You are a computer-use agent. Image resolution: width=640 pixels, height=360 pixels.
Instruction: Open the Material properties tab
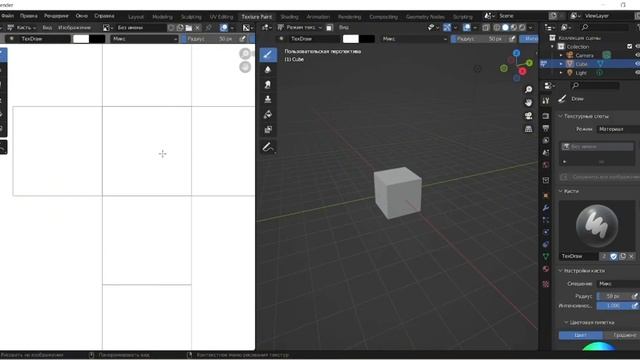tap(546, 269)
